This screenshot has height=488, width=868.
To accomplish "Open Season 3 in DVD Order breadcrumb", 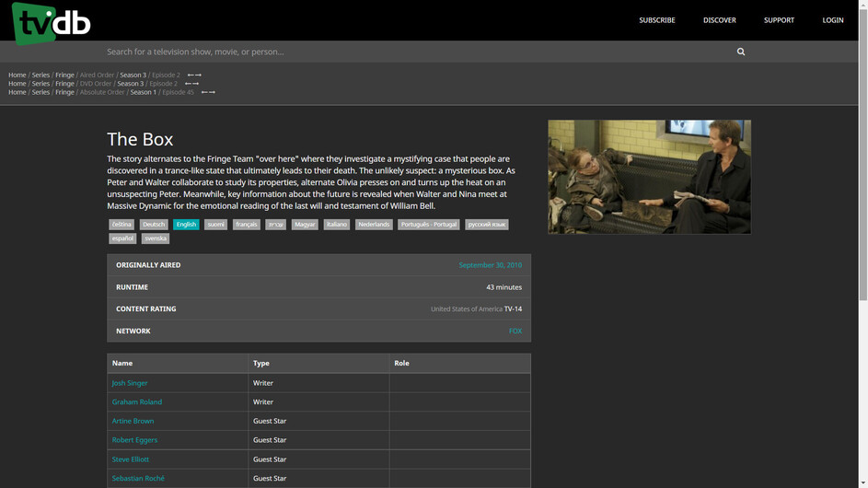I will (x=130, y=84).
